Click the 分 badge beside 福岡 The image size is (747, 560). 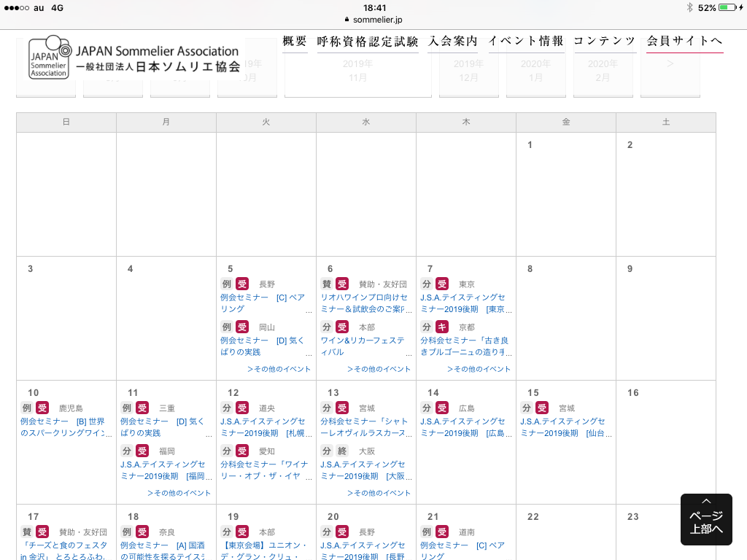(x=127, y=451)
